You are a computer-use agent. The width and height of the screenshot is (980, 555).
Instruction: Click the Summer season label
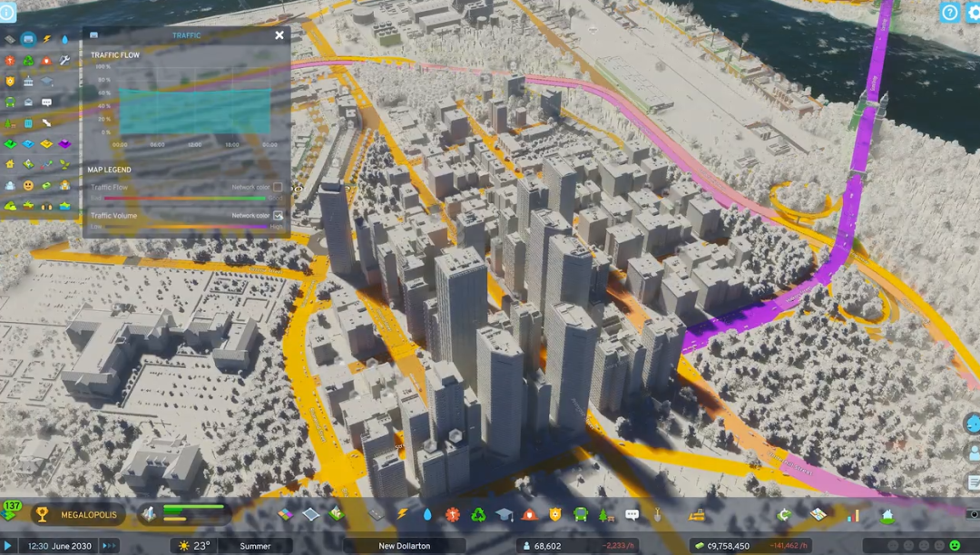255,546
